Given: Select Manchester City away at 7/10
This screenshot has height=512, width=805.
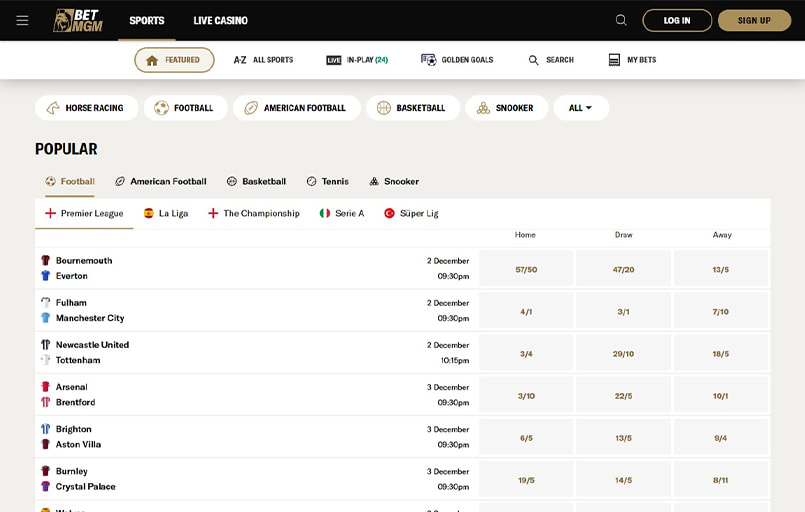Looking at the screenshot, I should coord(721,311).
